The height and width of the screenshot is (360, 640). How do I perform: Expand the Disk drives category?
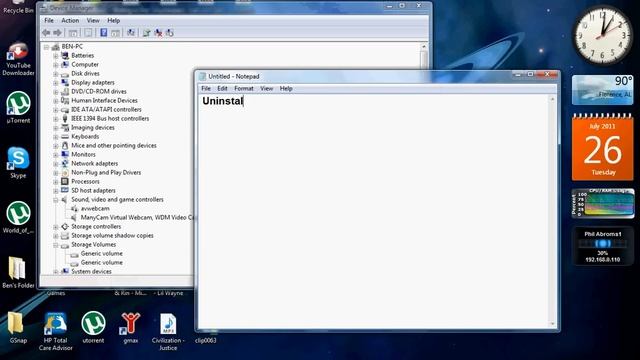click(x=56, y=73)
